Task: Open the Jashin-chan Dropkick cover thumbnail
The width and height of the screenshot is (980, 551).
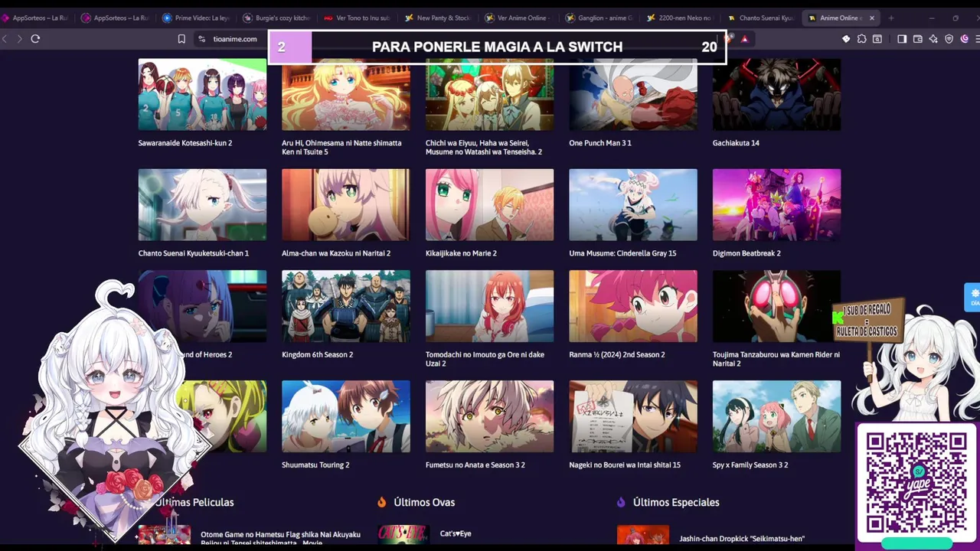Action: [x=643, y=534]
